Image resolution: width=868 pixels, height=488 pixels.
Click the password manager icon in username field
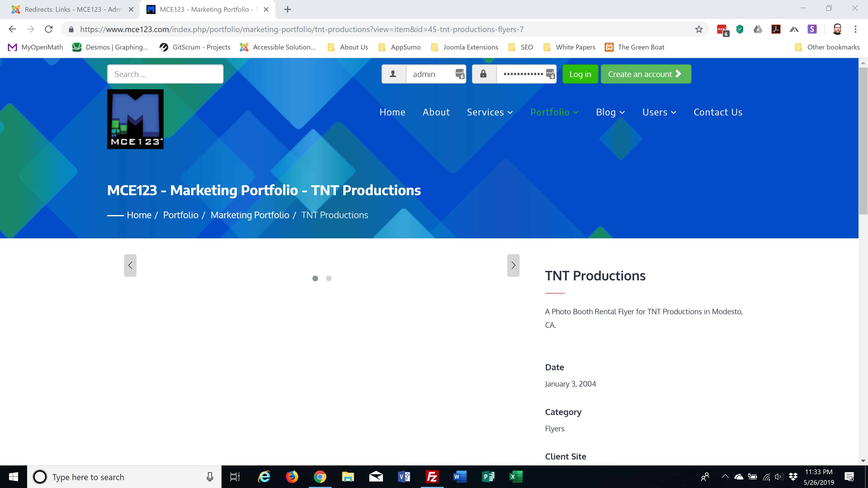coord(460,74)
